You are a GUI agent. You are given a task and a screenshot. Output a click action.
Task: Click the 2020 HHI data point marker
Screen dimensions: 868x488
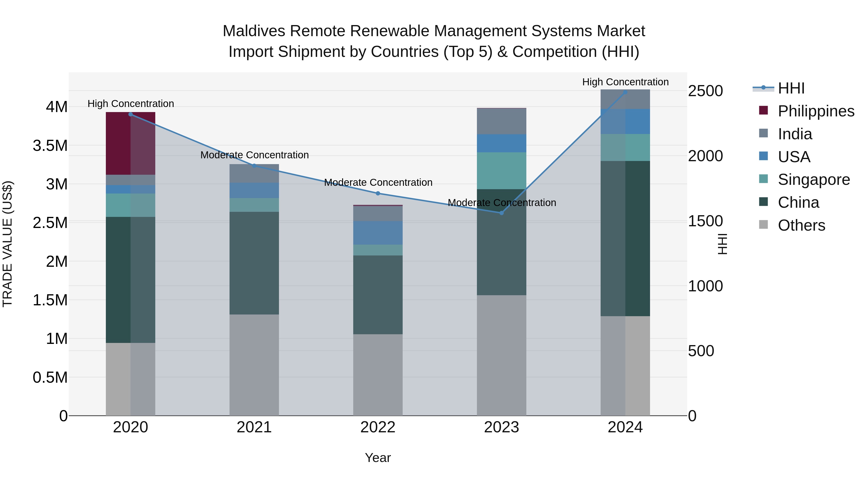tap(131, 114)
